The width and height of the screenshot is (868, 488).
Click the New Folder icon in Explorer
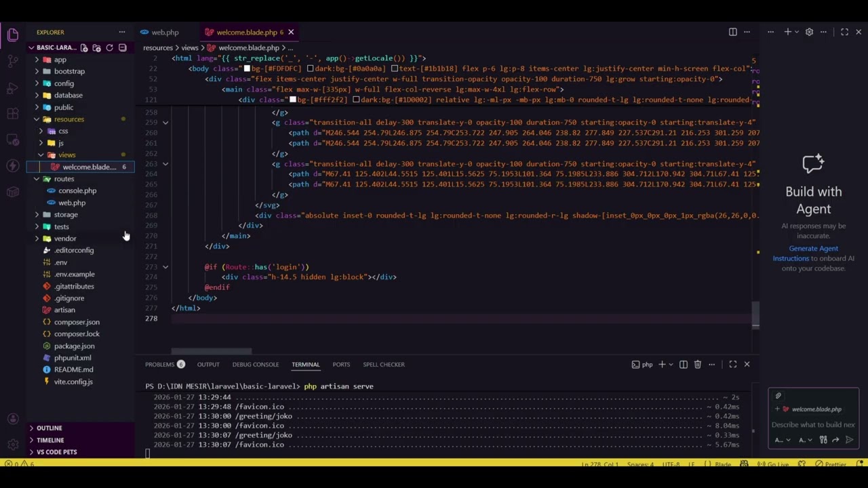97,48
